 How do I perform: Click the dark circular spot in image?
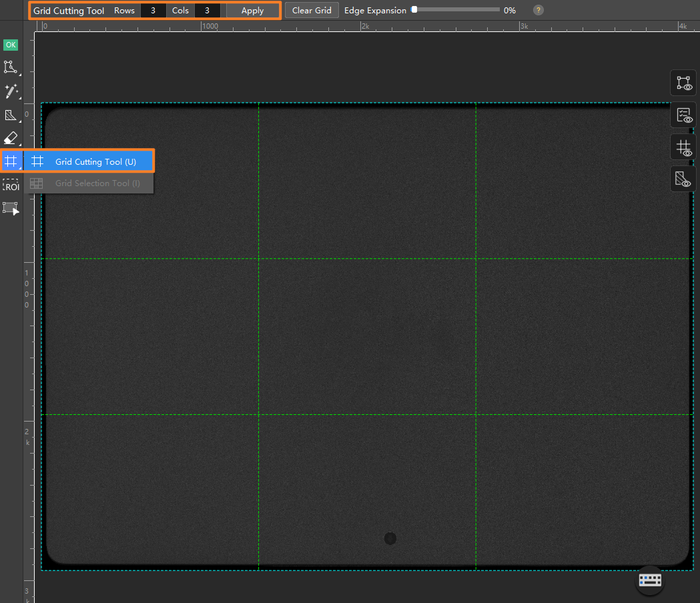[x=390, y=538]
